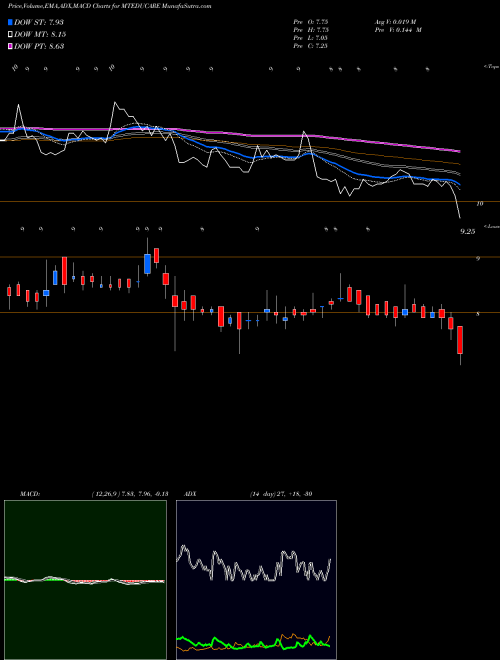Click the 'Pre O: 7.75' value
Viewport: 500px width, 660px height.
311,22
